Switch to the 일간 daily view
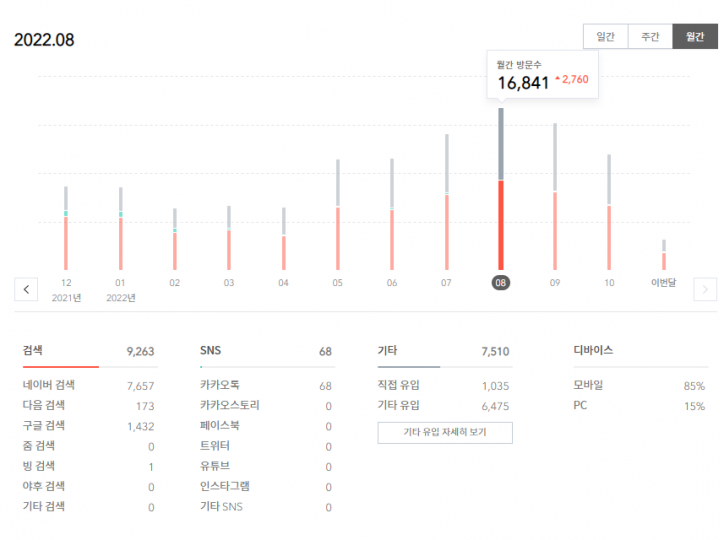 tap(605, 36)
